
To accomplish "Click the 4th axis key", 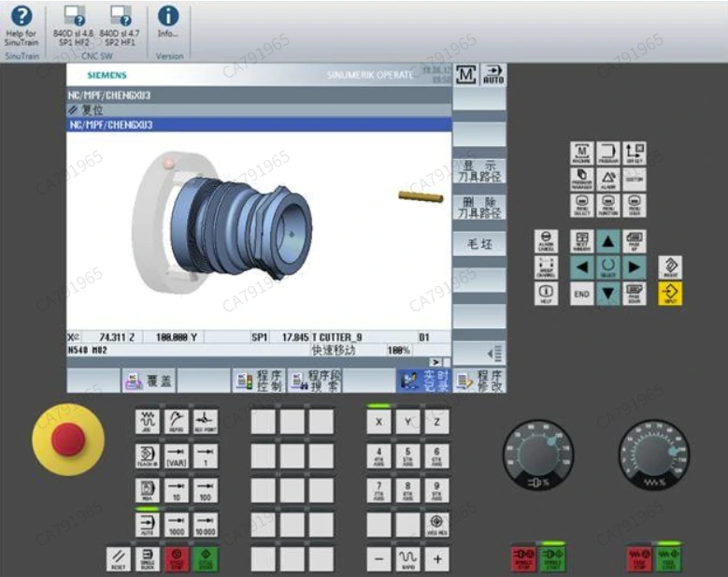I will coord(378,455).
